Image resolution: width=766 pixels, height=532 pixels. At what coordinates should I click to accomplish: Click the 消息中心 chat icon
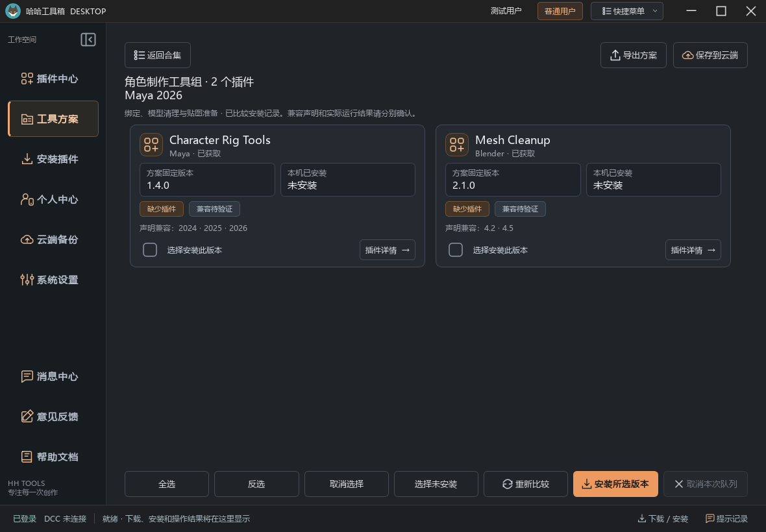[x=27, y=376]
